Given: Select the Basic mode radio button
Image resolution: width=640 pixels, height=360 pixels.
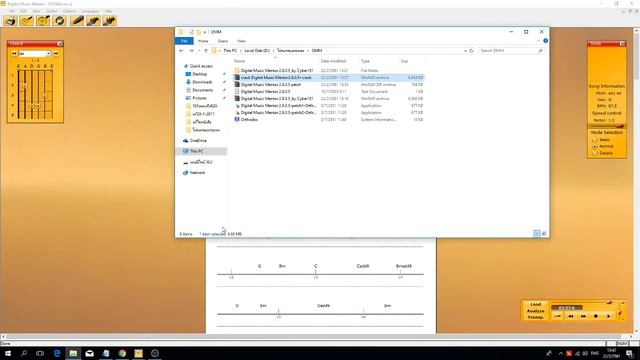Looking at the screenshot, I should click(595, 140).
